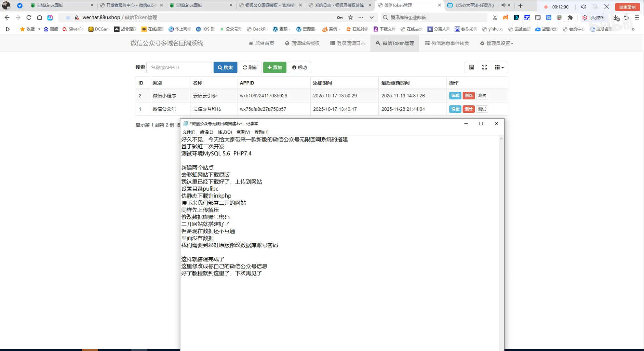Open the browser address bar options chevron

[x=372, y=17]
